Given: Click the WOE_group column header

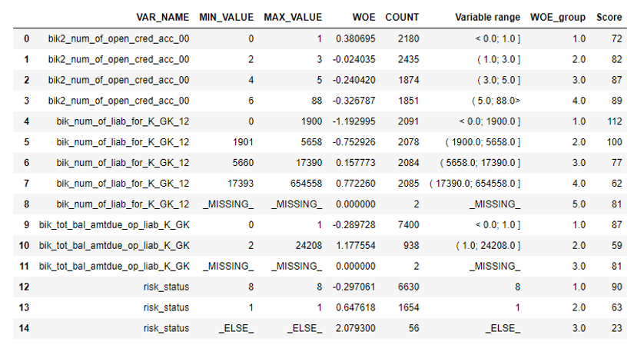Looking at the screenshot, I should click(558, 17).
